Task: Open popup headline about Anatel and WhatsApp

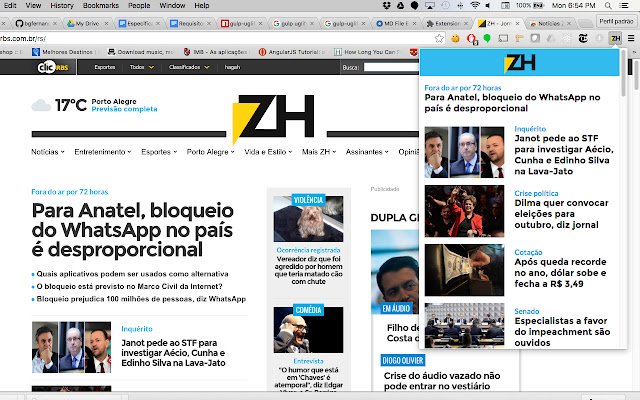Action: tap(512, 103)
